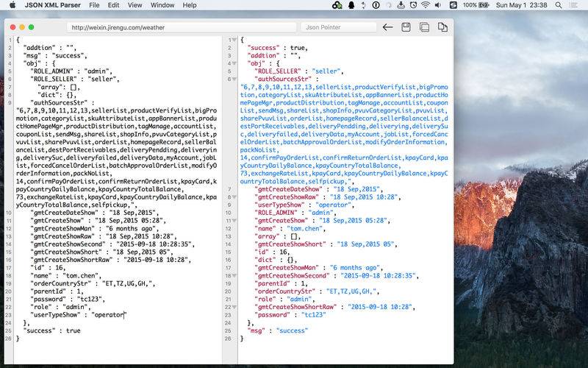
Task: Click "success" : true in left pane
Action: (51, 330)
